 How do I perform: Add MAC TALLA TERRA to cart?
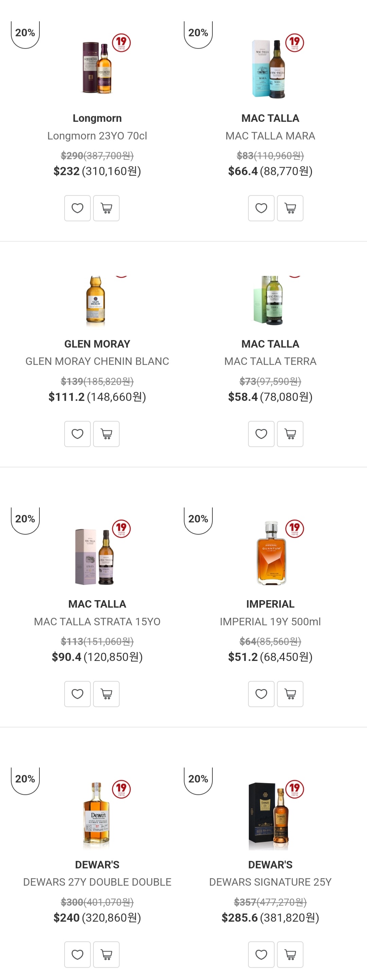pyautogui.click(x=290, y=434)
